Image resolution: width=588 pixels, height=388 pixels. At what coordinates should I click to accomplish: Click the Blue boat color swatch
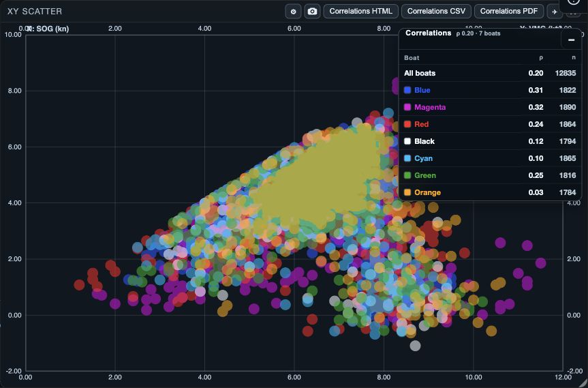click(407, 90)
